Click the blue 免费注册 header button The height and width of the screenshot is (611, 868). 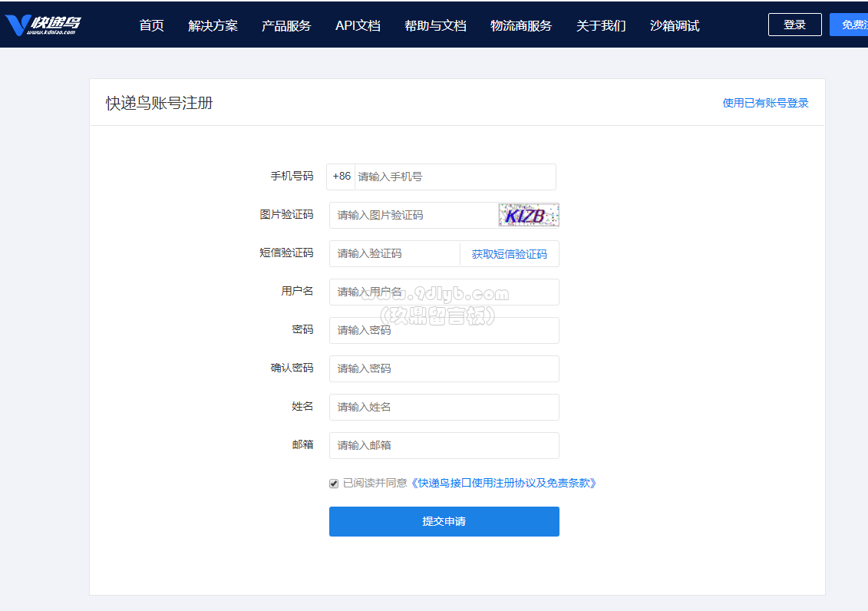849,25
